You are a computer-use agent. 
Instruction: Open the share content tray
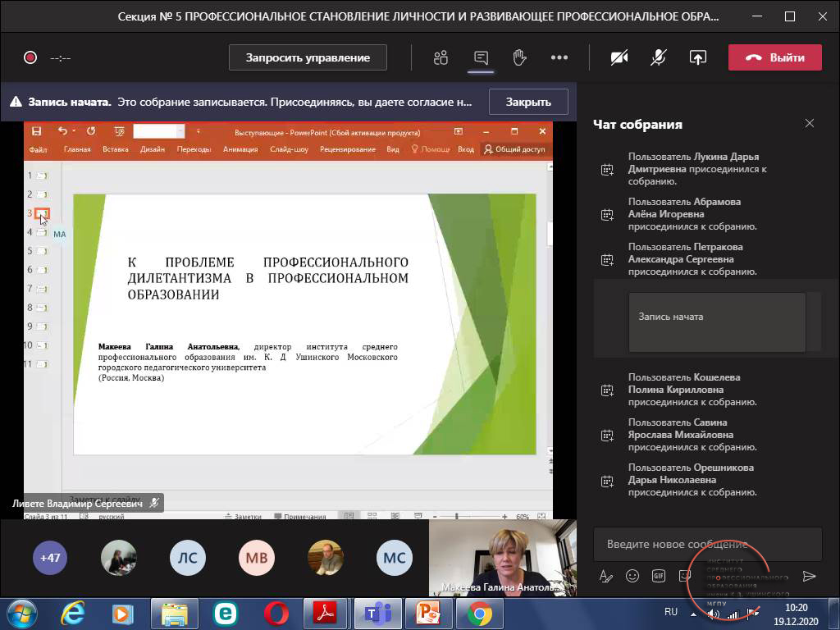(697, 57)
